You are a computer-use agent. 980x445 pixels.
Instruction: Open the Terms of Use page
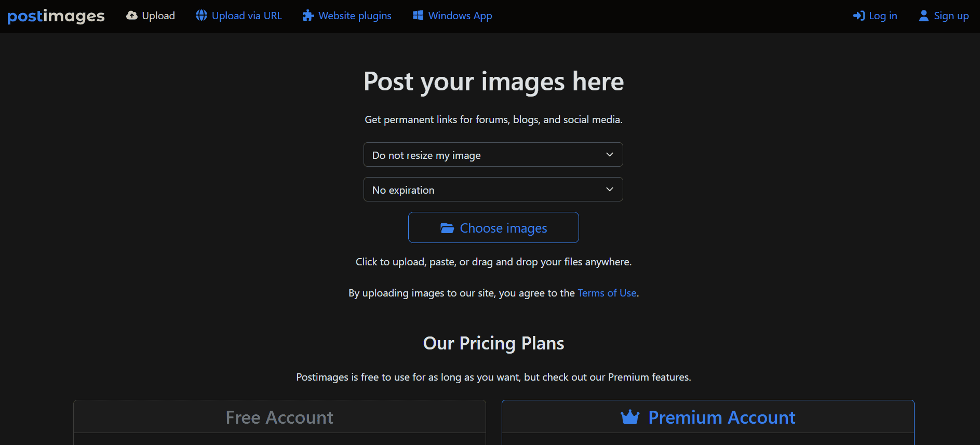coord(607,293)
